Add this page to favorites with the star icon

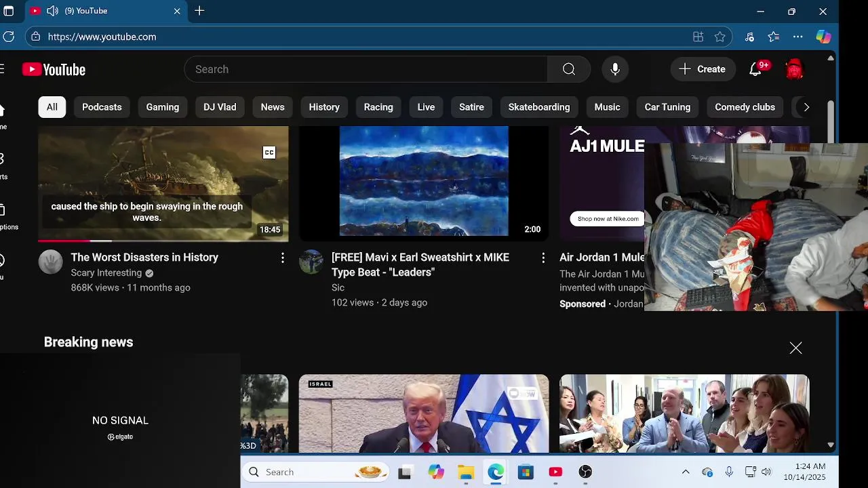pyautogui.click(x=720, y=37)
